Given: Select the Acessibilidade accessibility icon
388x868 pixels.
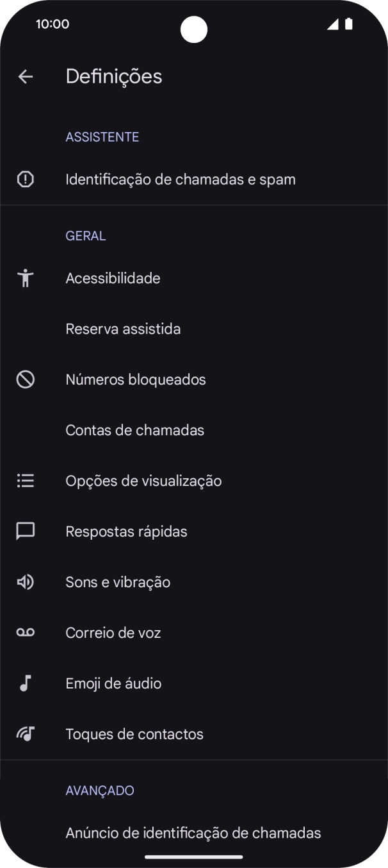Looking at the screenshot, I should coord(25,278).
